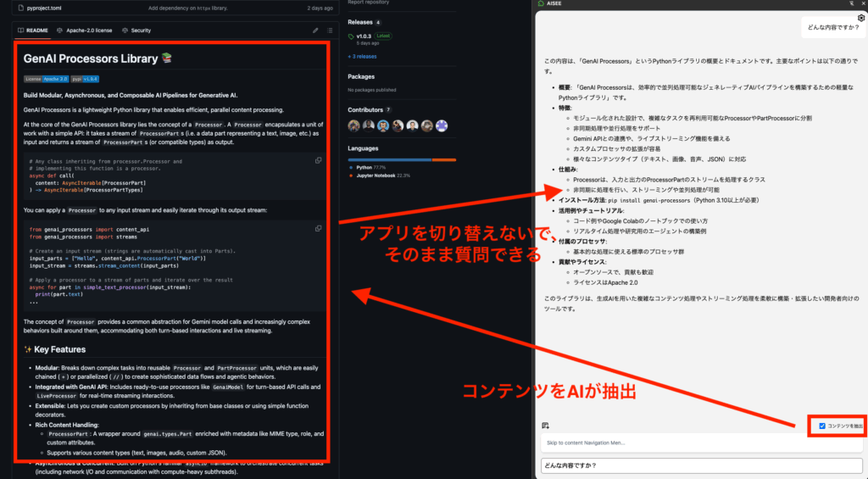Open the Packages heading link
Image resolution: width=868 pixels, height=479 pixels.
click(361, 76)
